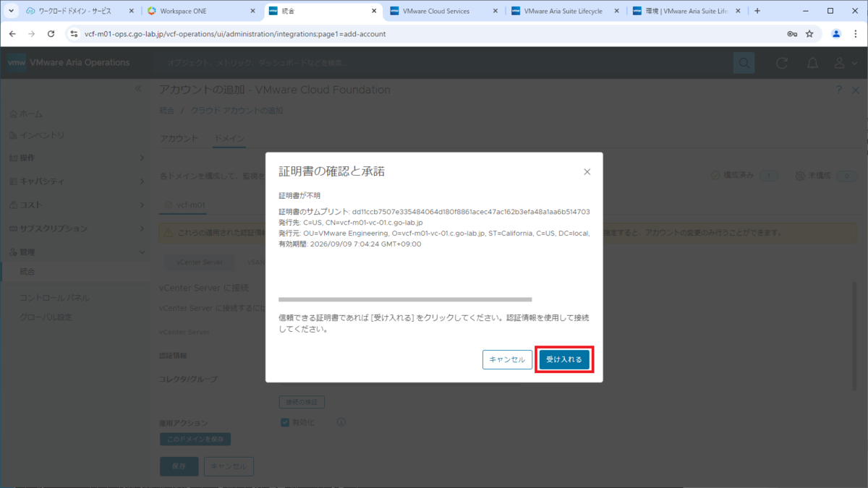Click the 発行先: C=US, CN=vcf-m01-vc-01 line
Screen dimensions: 868x488
coord(350,223)
